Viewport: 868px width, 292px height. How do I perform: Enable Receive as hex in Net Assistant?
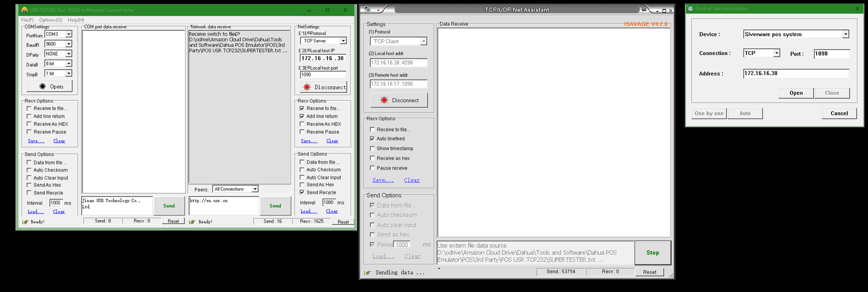point(372,158)
